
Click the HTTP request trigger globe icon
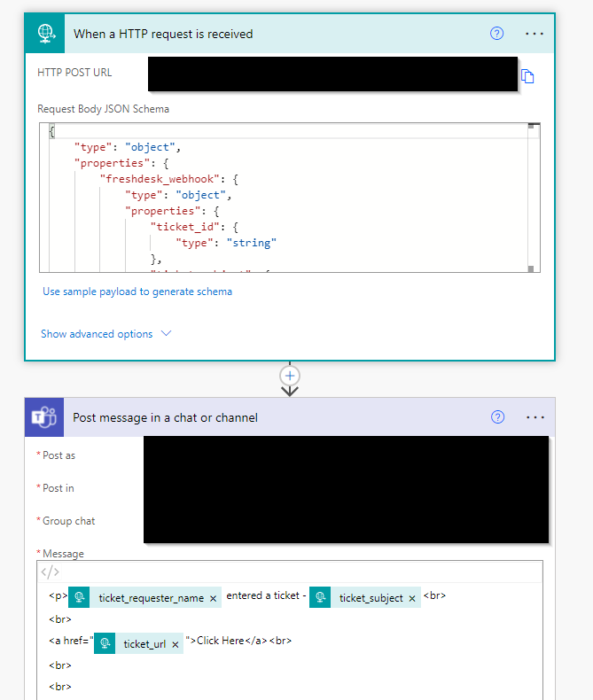tap(45, 34)
